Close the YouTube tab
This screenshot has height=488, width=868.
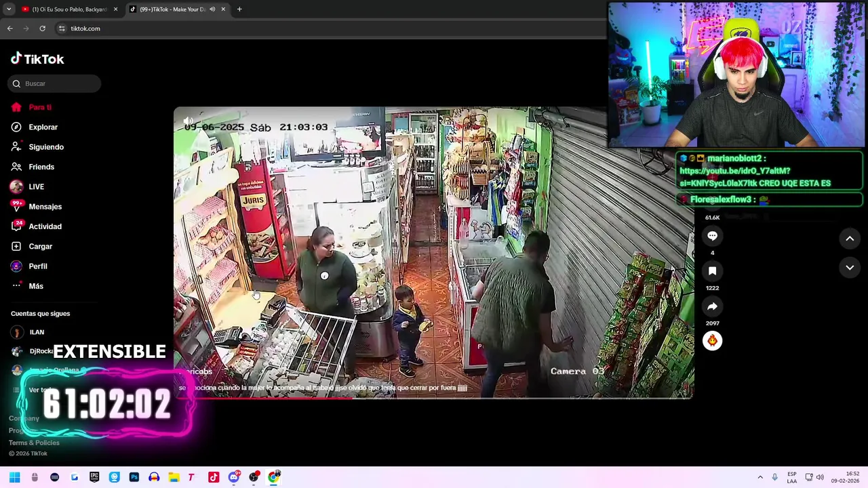[115, 9]
